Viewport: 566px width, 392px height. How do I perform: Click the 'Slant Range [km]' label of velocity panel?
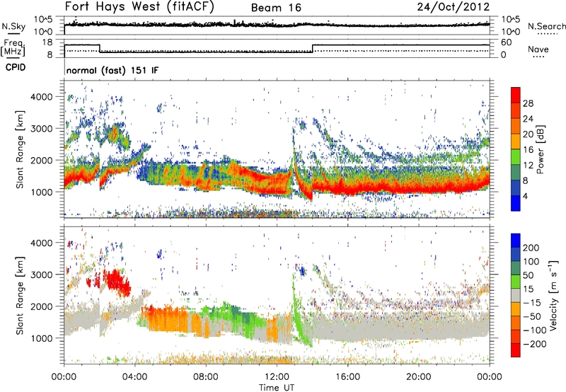point(20,295)
